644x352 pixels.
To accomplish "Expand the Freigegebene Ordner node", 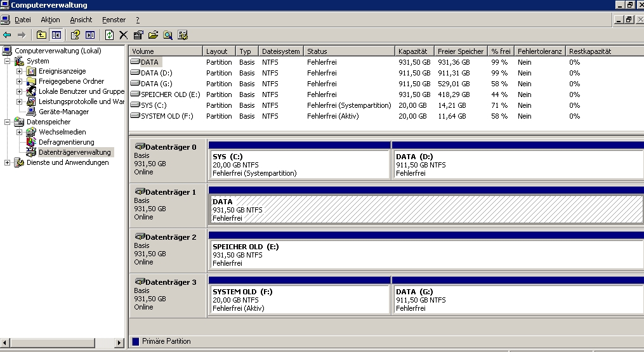I will point(19,81).
